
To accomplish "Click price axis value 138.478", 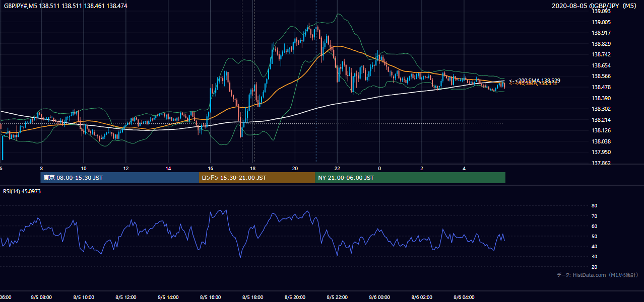I will pos(602,87).
